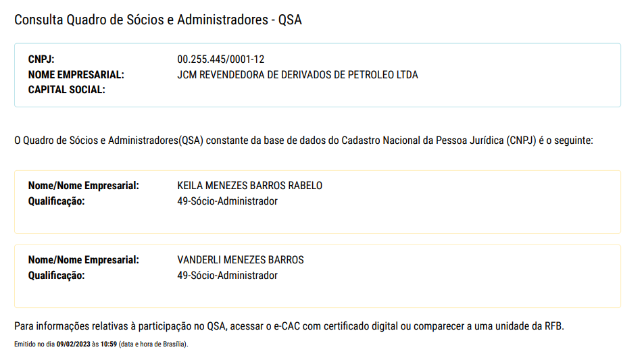Click the word Brasília in the footer
The height and width of the screenshot is (360, 644).
coord(174,344)
